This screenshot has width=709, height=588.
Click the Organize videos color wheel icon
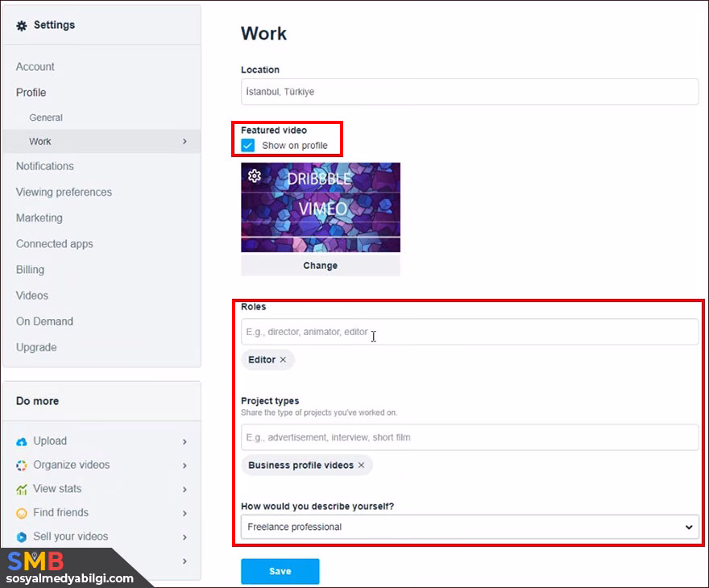click(21, 465)
